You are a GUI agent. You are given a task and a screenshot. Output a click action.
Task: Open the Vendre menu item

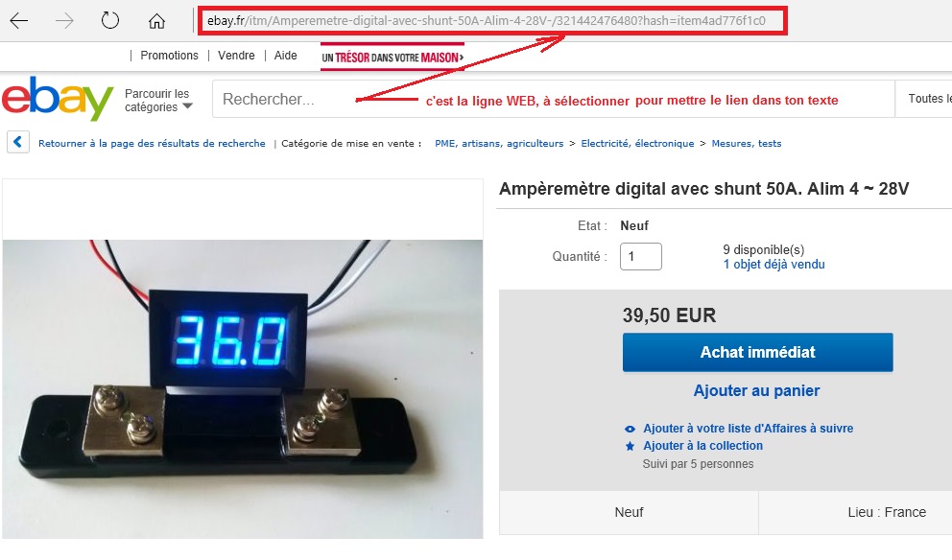236,56
